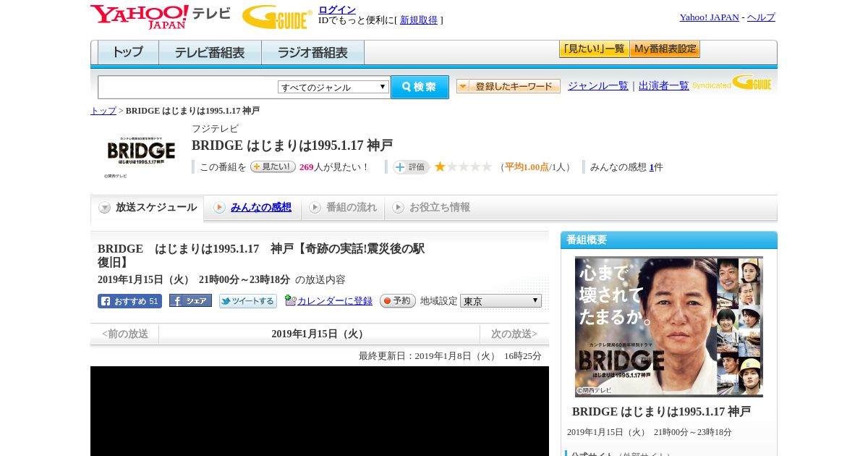Open the ヘルプ link
Image resolution: width=868 pixels, height=456 pixels.
click(761, 17)
